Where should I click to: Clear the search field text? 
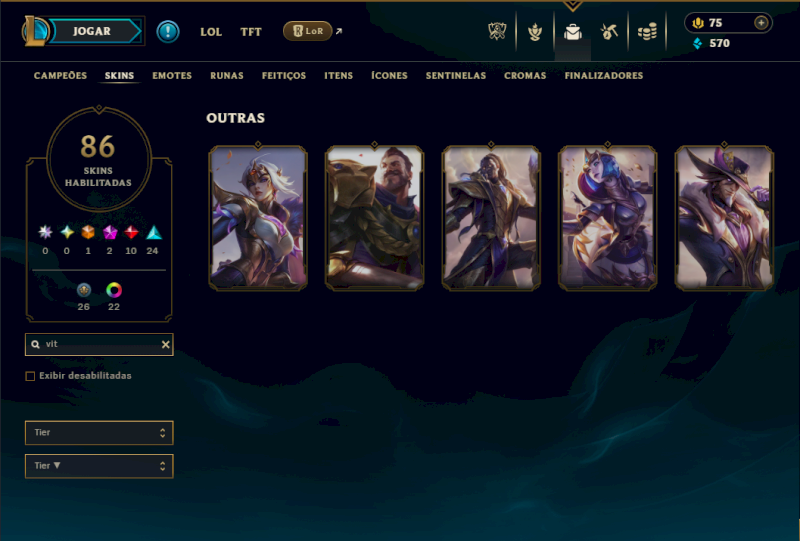tap(165, 345)
